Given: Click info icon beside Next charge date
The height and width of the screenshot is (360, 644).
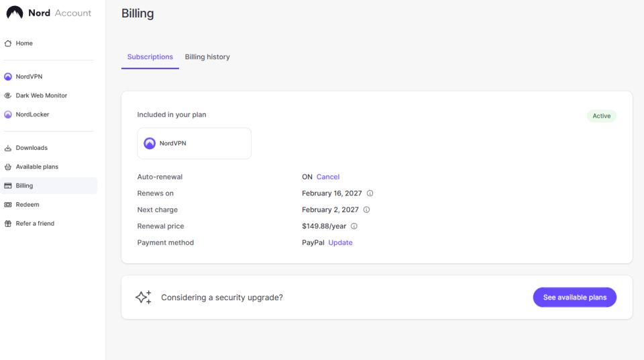Looking at the screenshot, I should click(366, 210).
